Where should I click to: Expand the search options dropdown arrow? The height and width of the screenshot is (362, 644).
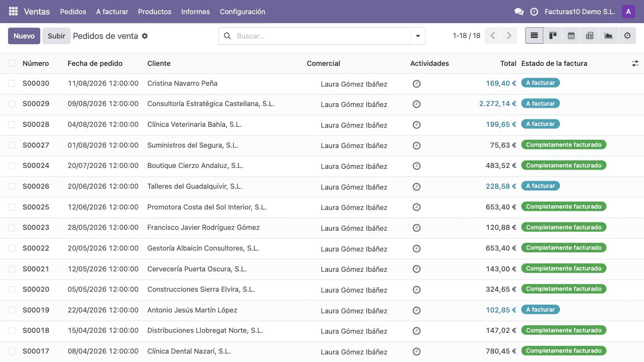[x=418, y=36]
